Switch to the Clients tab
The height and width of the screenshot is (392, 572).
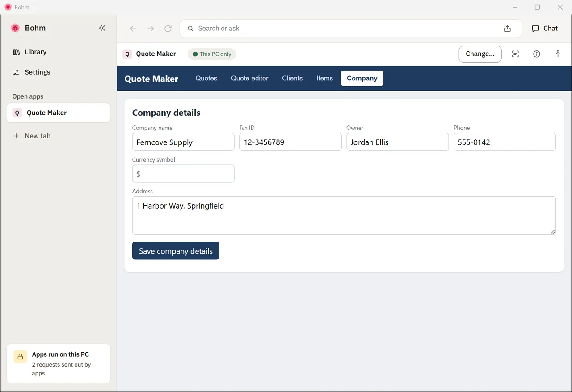(x=292, y=78)
